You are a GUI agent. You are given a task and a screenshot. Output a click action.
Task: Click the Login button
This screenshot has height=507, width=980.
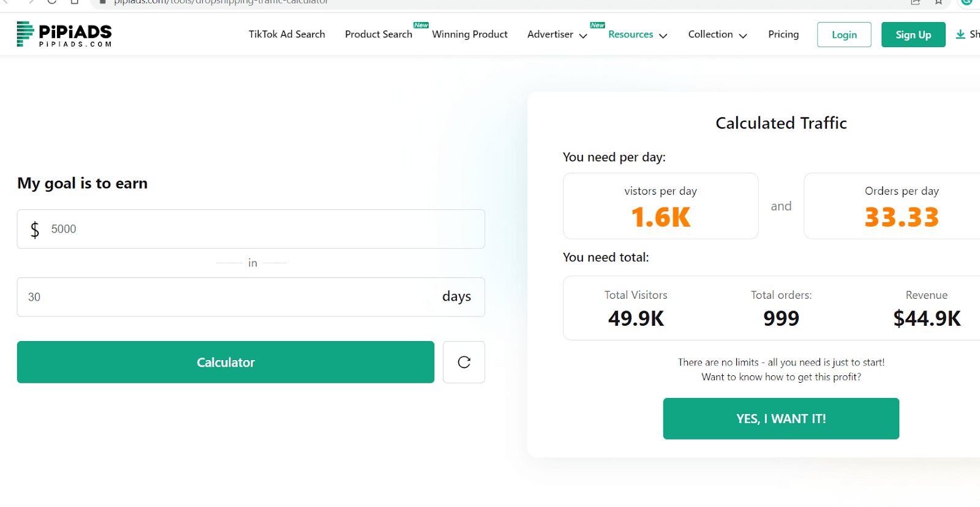tap(844, 35)
